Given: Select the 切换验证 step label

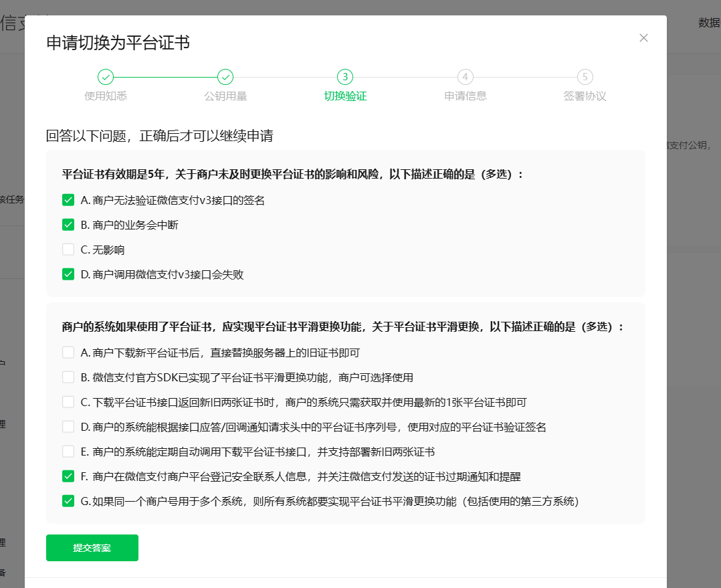Looking at the screenshot, I should tap(345, 96).
